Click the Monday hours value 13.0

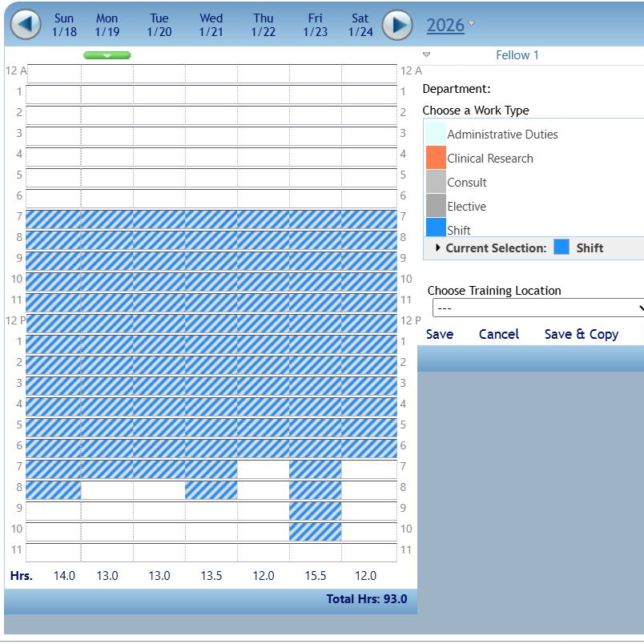107,575
